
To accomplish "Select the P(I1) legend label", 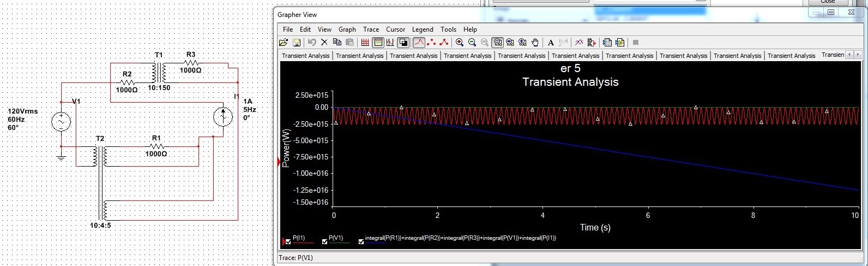I will pos(299,238).
